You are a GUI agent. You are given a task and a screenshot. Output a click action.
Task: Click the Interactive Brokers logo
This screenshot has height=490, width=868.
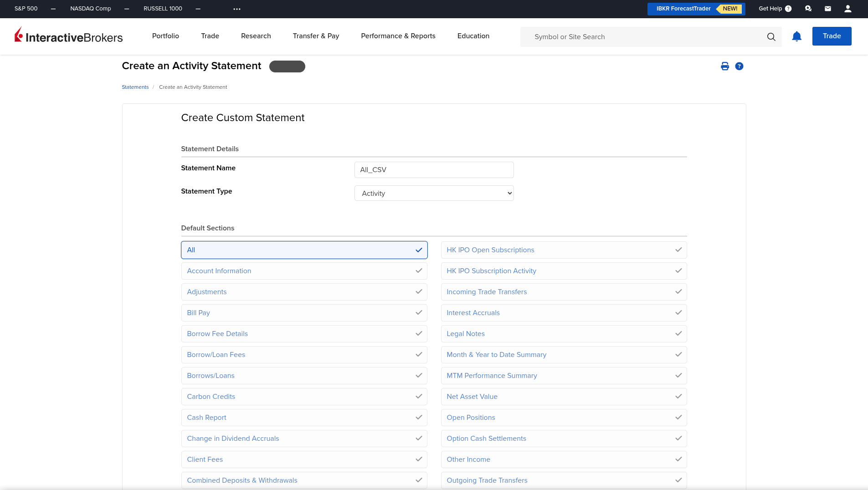69,36
